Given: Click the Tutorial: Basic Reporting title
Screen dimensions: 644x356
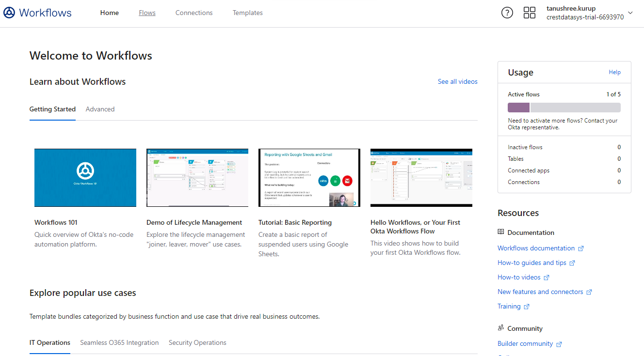Looking at the screenshot, I should (295, 222).
